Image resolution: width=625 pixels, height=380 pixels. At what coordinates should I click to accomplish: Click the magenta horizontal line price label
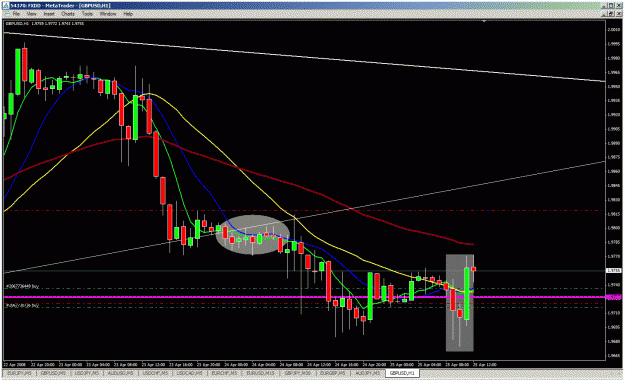614,297
